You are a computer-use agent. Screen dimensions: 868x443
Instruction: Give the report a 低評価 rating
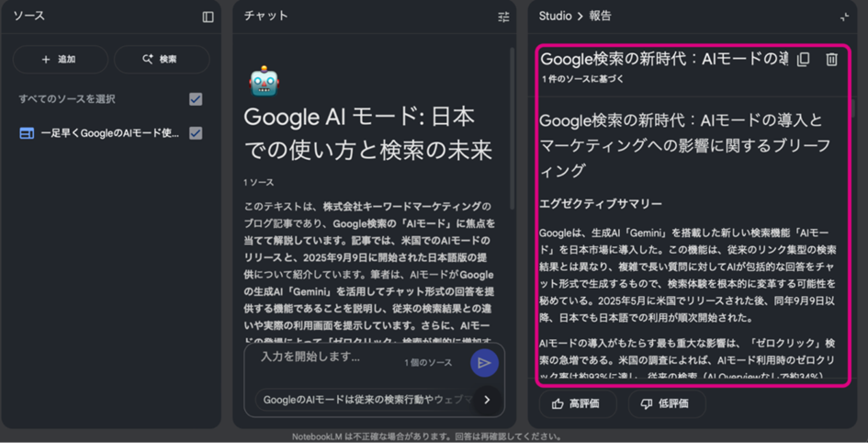click(x=666, y=403)
